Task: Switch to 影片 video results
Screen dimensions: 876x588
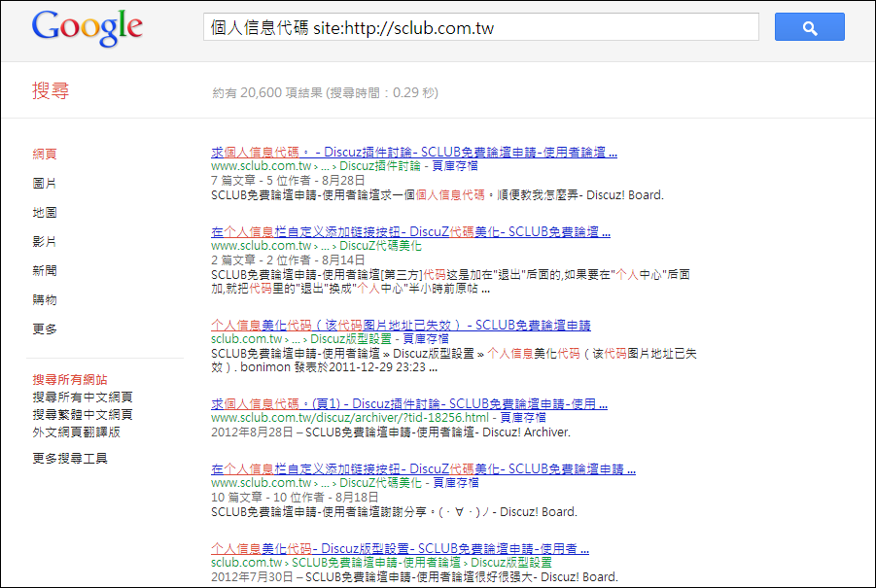Action: click(45, 241)
